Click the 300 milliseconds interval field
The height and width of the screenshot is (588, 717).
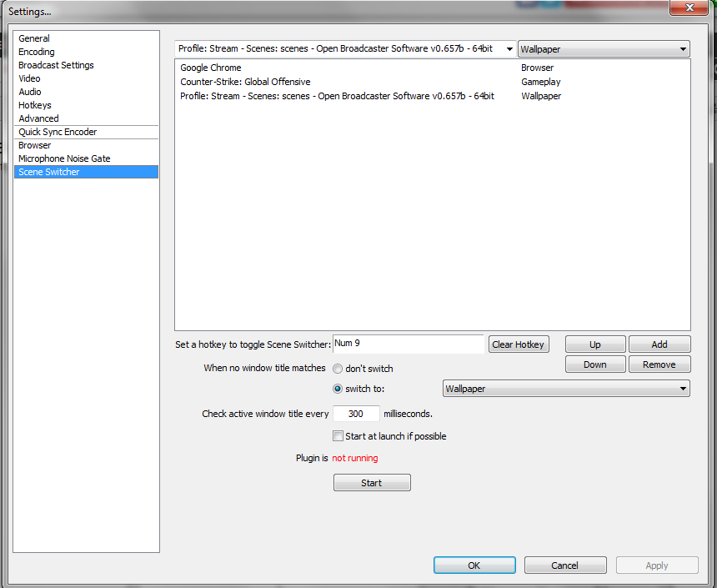[x=356, y=414]
